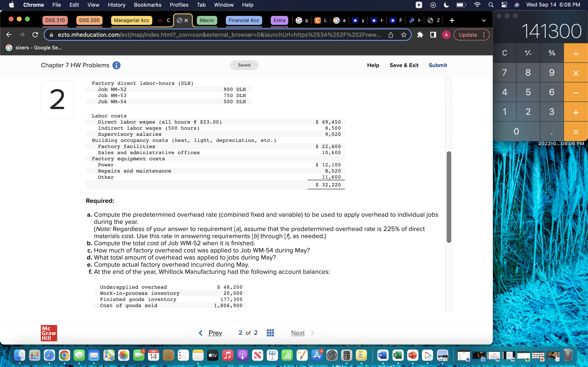Open the Chrome extensions puzzle icon

pyautogui.click(x=420, y=35)
